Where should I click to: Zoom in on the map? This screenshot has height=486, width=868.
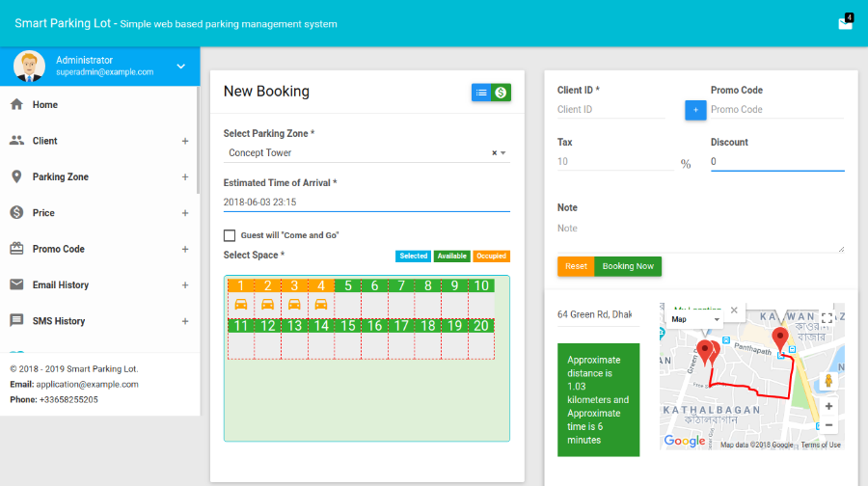[828, 406]
